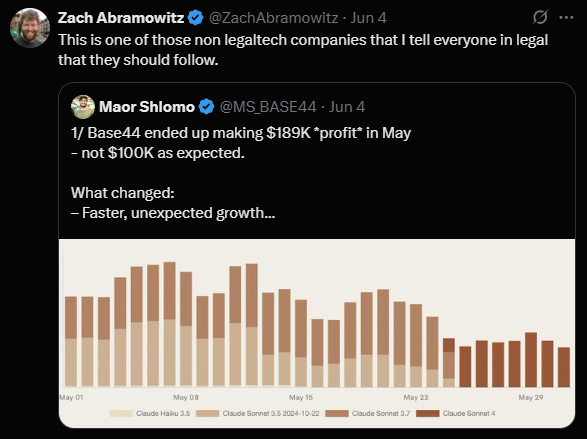Click the May 29 axis date marker
Viewport: 587px width, 439px height.
tap(531, 397)
